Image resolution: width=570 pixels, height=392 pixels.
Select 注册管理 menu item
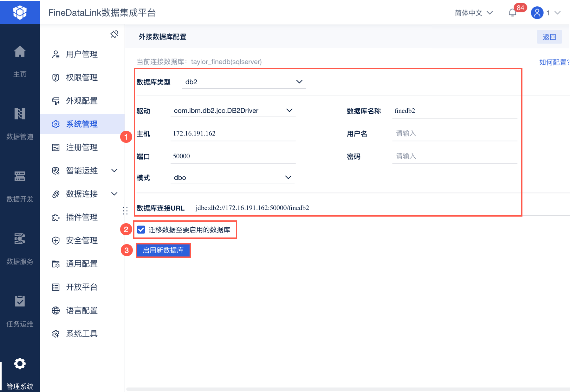point(82,148)
